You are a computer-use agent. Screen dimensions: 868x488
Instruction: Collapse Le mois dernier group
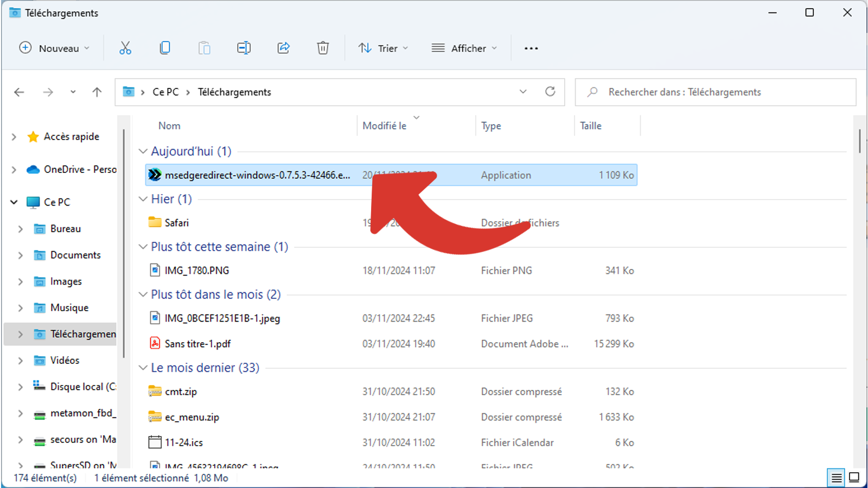pos(143,368)
